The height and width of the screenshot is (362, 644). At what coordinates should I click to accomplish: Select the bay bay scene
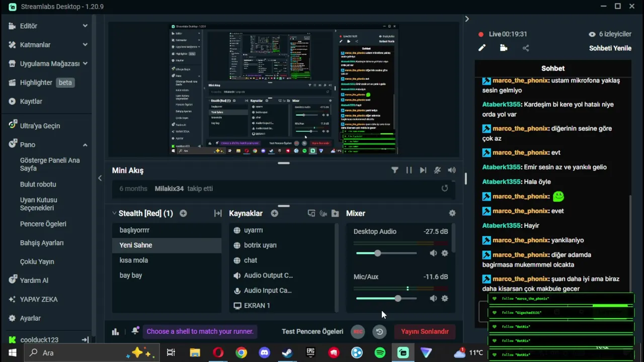point(167,276)
